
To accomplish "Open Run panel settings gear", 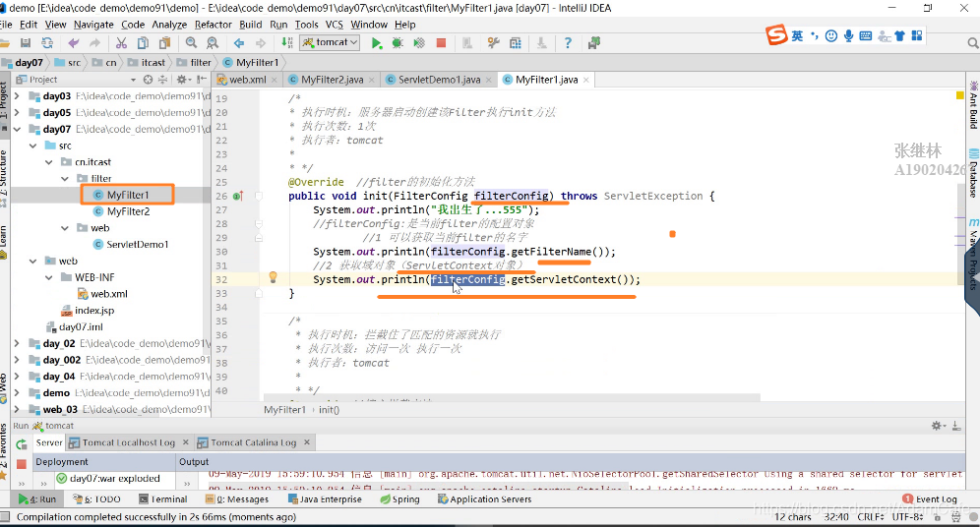I will pyautogui.click(x=937, y=426).
